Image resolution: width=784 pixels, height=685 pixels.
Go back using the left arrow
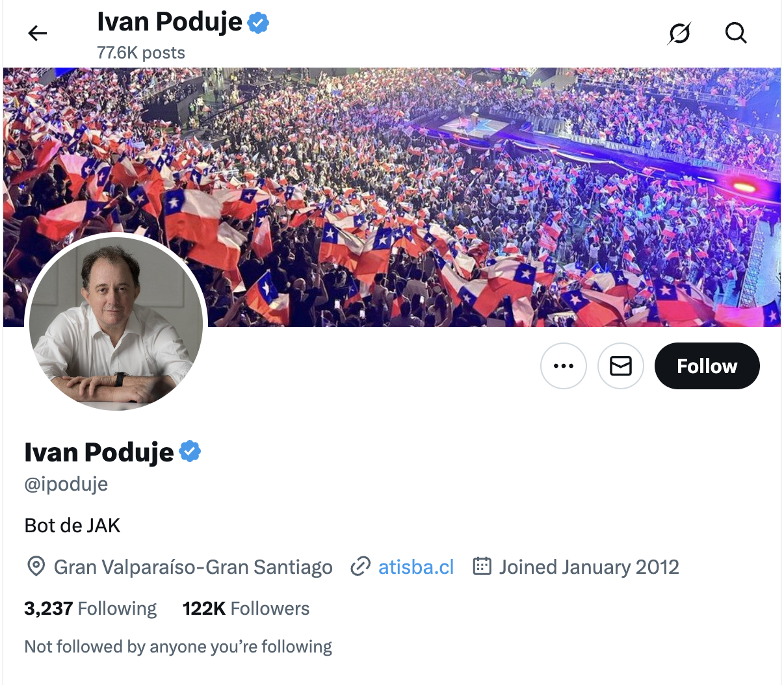pyautogui.click(x=38, y=33)
